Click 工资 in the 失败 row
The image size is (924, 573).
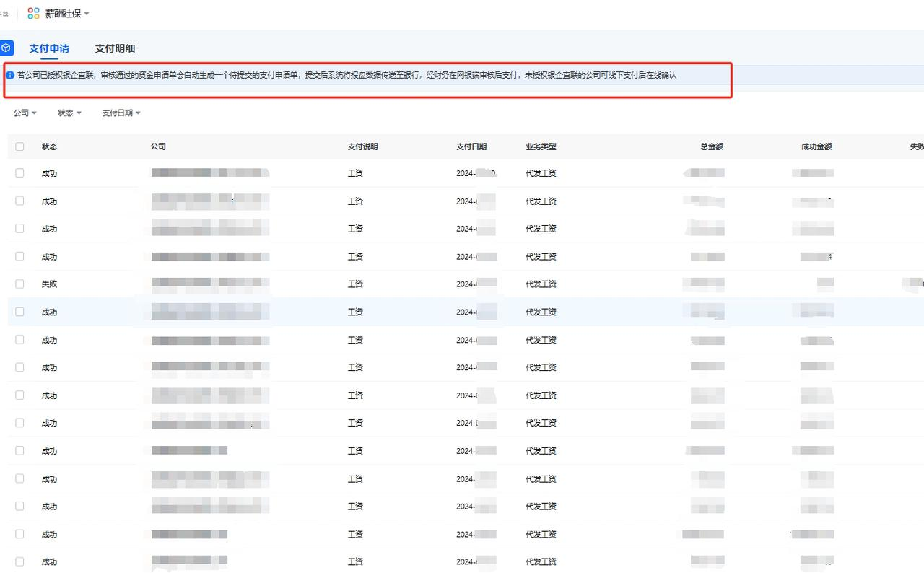(355, 284)
